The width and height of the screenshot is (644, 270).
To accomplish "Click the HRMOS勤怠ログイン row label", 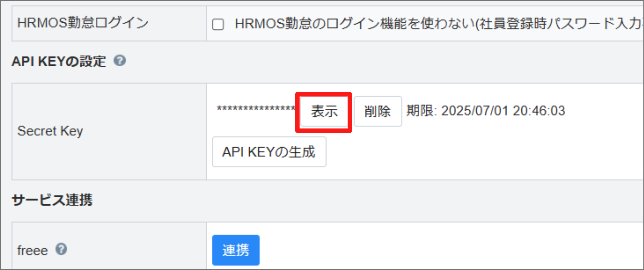I will pyautogui.click(x=82, y=23).
